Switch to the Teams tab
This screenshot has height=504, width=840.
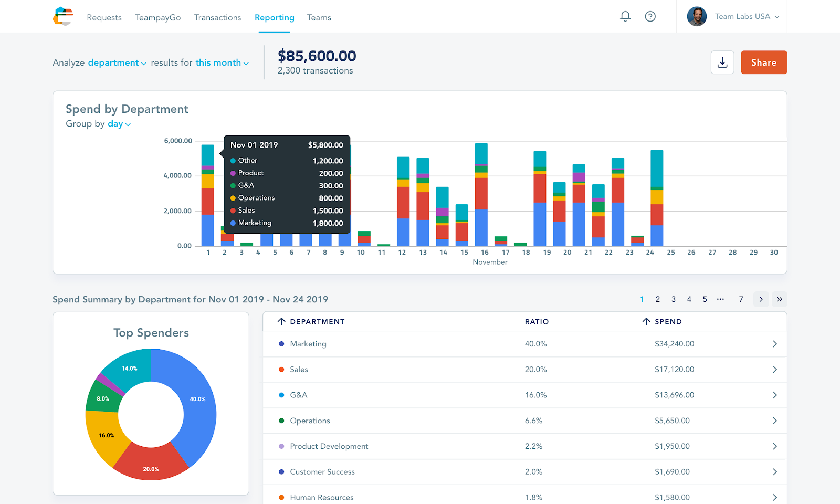[319, 17]
